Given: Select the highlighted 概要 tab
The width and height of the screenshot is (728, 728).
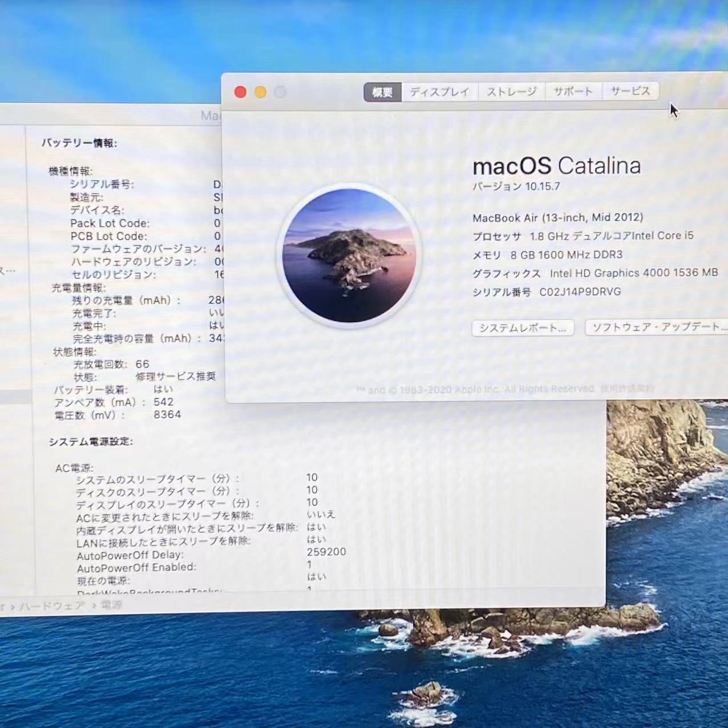Looking at the screenshot, I should (381, 92).
